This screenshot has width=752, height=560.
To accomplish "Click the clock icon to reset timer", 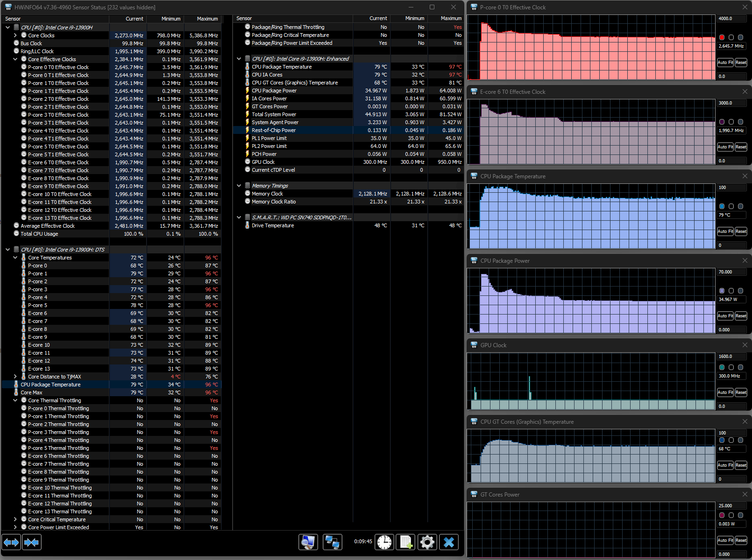I will (x=384, y=542).
